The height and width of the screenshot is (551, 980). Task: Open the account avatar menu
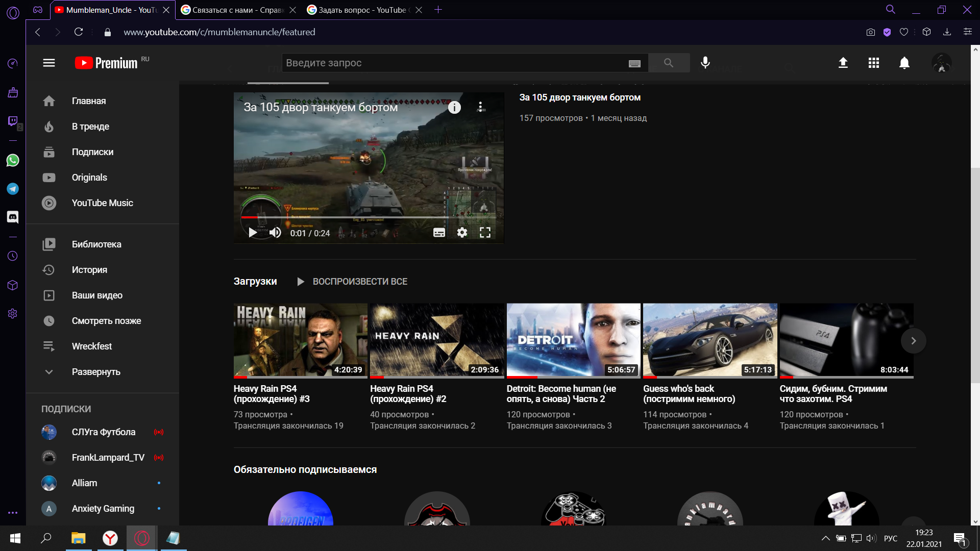click(942, 63)
